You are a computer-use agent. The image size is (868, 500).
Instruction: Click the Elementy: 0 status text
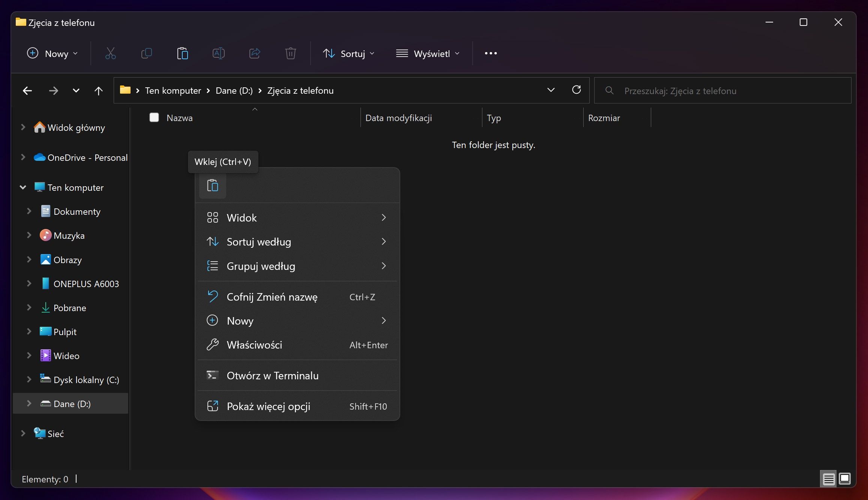[45, 479]
